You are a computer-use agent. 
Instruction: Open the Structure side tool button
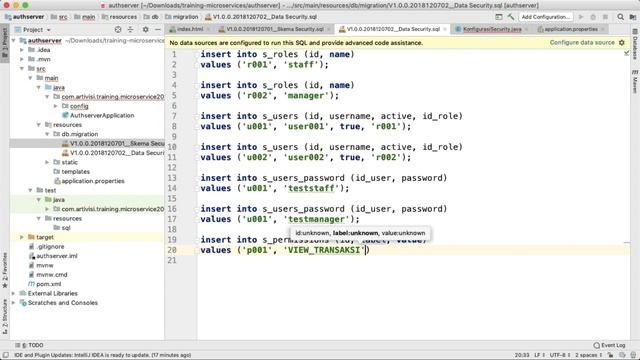coord(4,316)
